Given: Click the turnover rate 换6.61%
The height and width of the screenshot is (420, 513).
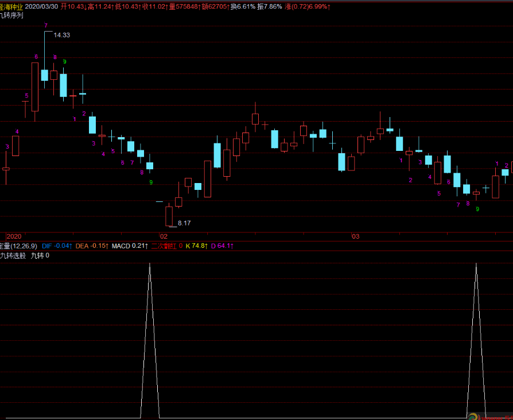Looking at the screenshot, I should point(243,6).
